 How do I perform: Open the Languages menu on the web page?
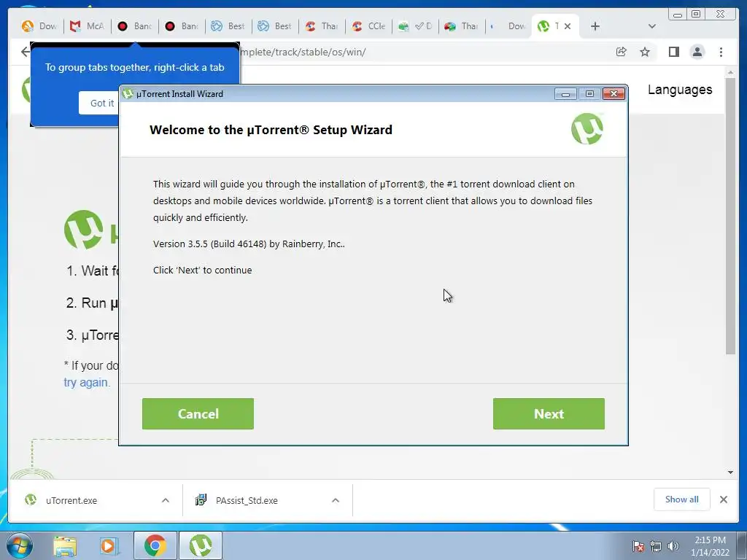pyautogui.click(x=680, y=90)
